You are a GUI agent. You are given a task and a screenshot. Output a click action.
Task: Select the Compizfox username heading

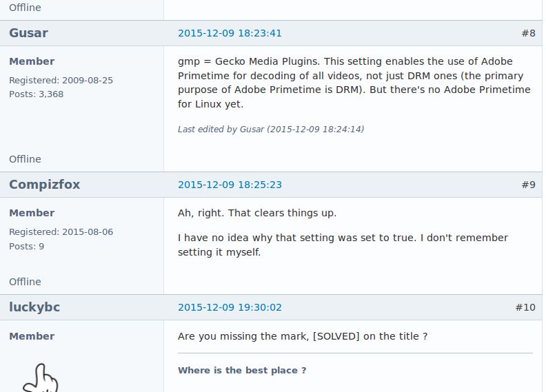(45, 185)
